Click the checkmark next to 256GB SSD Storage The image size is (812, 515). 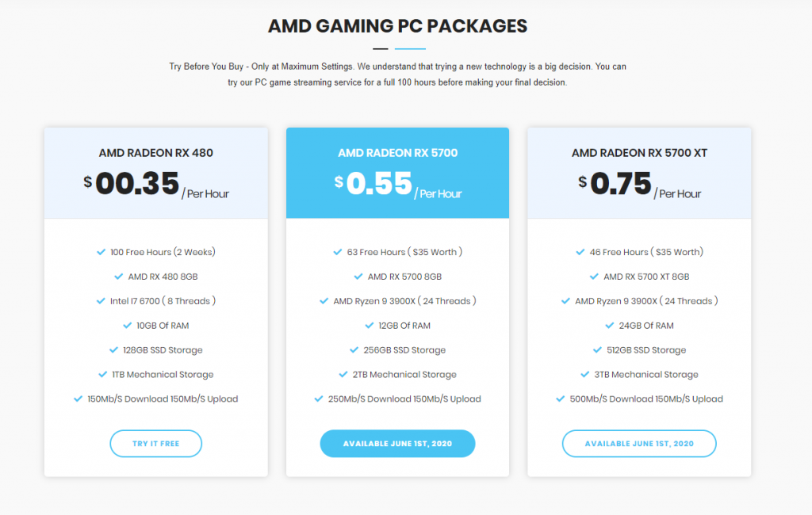pos(354,350)
